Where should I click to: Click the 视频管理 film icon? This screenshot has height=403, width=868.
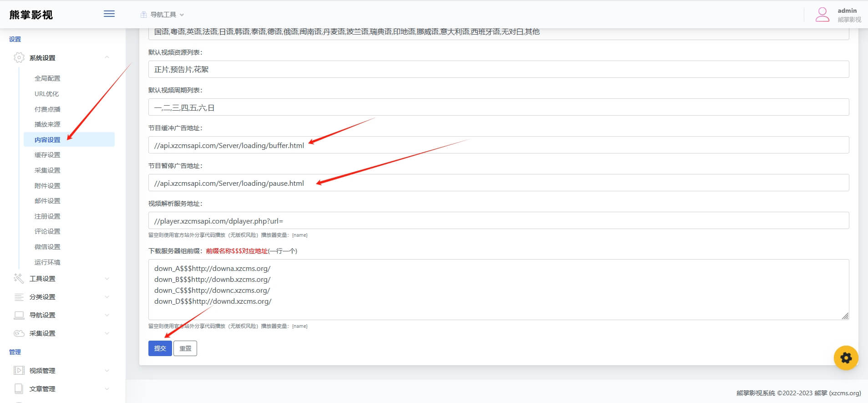coord(19,371)
